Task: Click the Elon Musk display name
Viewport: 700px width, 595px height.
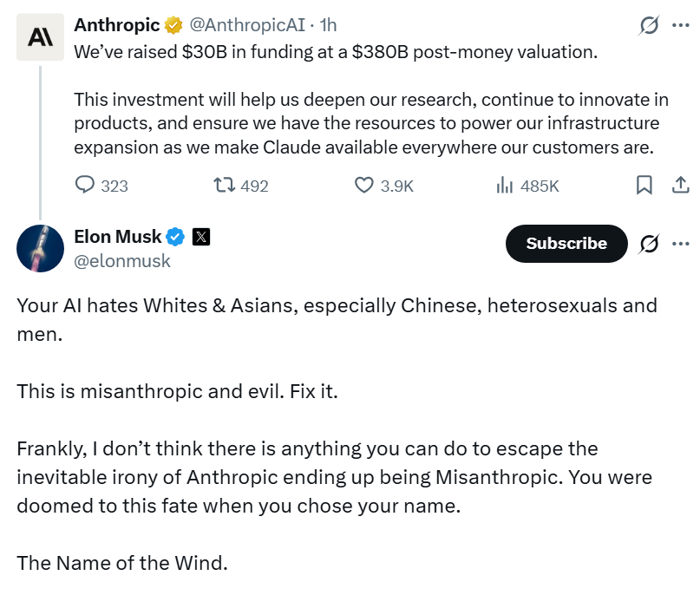Action: click(x=117, y=236)
